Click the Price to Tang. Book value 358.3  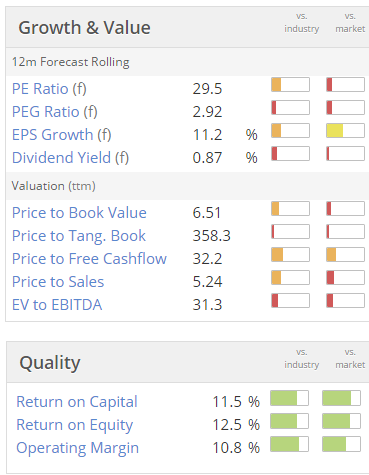(212, 236)
